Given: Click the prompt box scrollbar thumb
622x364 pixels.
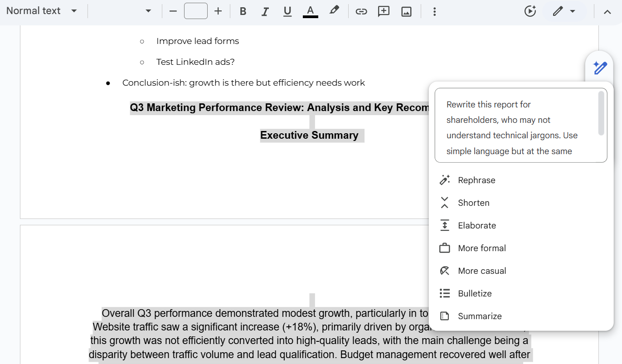Looking at the screenshot, I should coord(601,113).
